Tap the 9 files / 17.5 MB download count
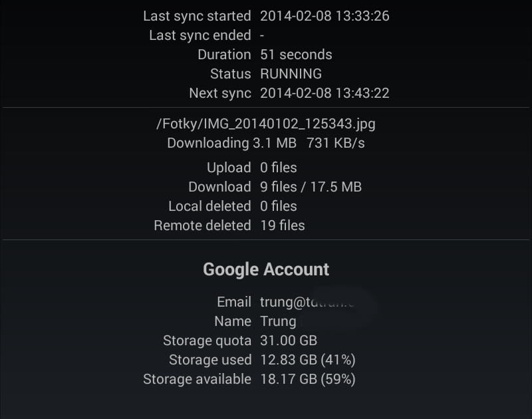532x419 pixels. pyautogui.click(x=311, y=187)
